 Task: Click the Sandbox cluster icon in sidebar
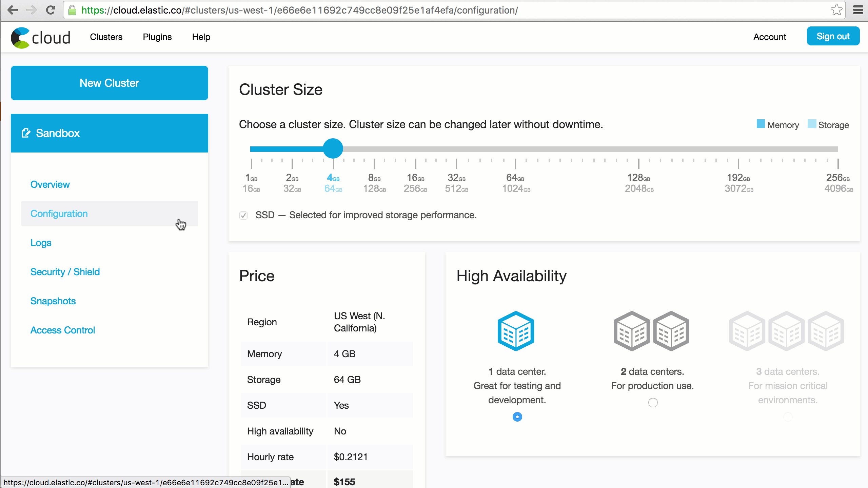[x=26, y=132]
